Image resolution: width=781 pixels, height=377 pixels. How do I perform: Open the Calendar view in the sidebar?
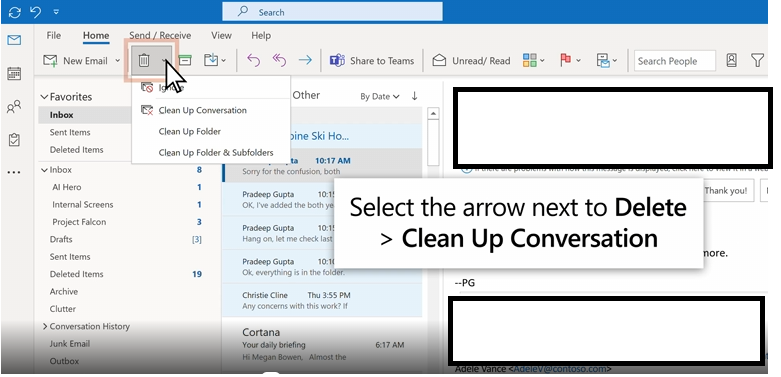click(14, 74)
